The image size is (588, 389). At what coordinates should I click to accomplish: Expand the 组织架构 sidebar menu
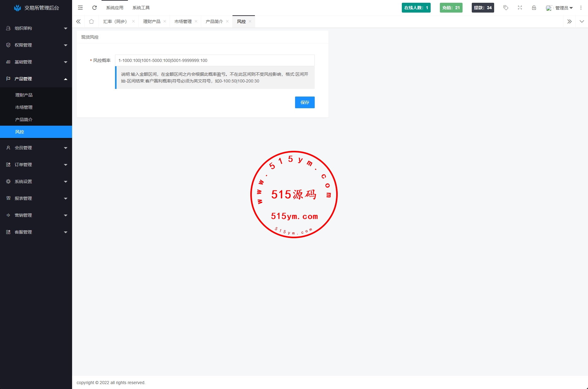pyautogui.click(x=36, y=28)
